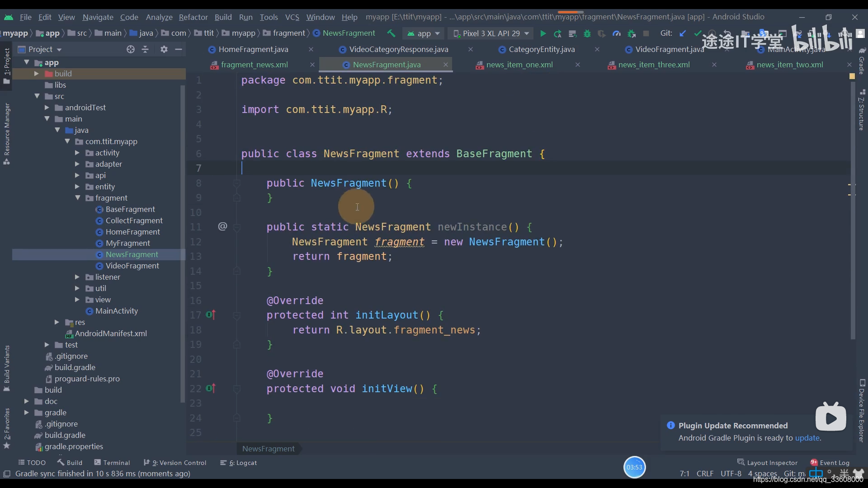The height and width of the screenshot is (488, 868).
Task: Click the Debug app bug icon
Action: pyautogui.click(x=587, y=33)
